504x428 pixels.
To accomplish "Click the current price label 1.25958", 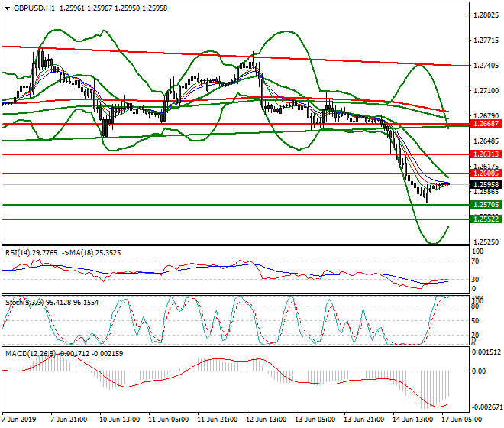I will pyautogui.click(x=486, y=184).
